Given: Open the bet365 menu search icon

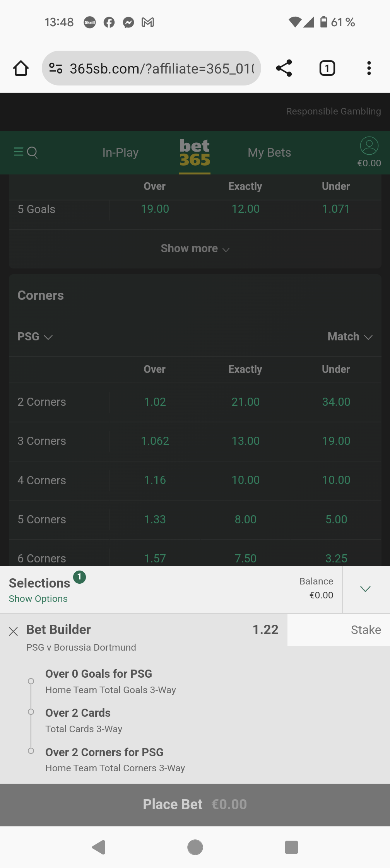Looking at the screenshot, I should coord(26,152).
